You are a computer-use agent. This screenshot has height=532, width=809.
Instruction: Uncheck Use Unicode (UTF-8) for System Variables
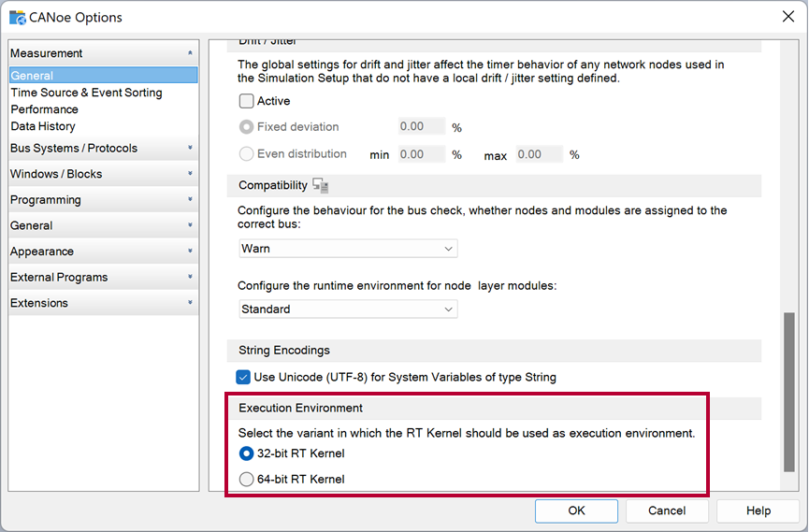(x=243, y=377)
